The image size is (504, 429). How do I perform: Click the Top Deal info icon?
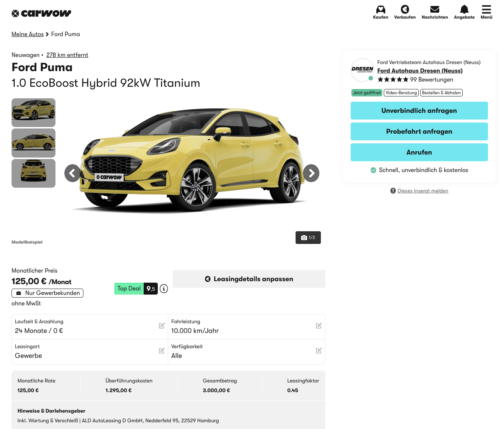[164, 289]
